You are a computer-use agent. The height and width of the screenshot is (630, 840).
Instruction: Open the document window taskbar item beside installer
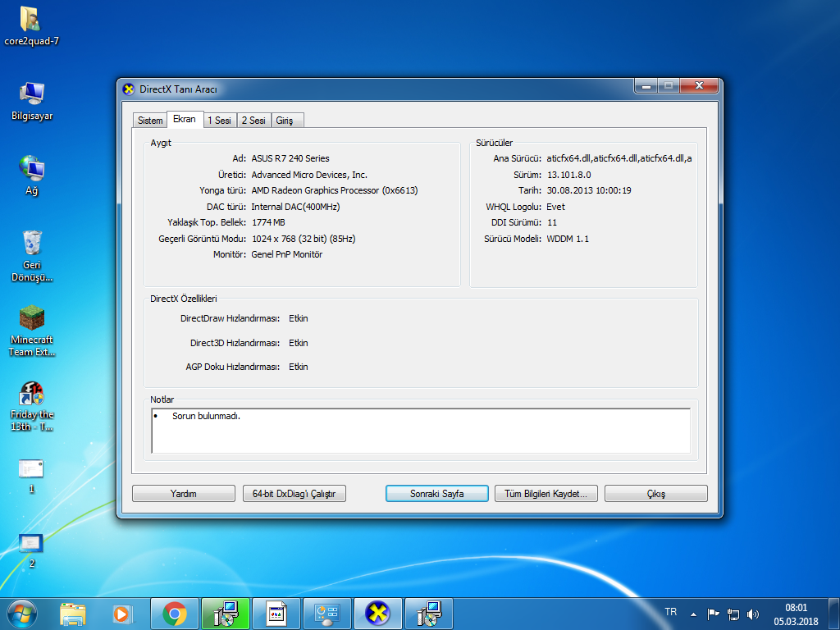click(x=276, y=614)
